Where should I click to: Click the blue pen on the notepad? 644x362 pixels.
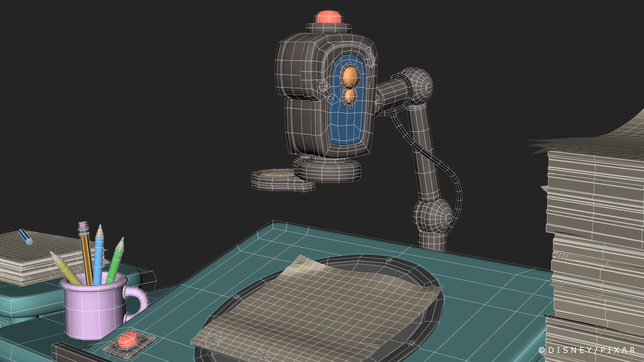point(25,236)
